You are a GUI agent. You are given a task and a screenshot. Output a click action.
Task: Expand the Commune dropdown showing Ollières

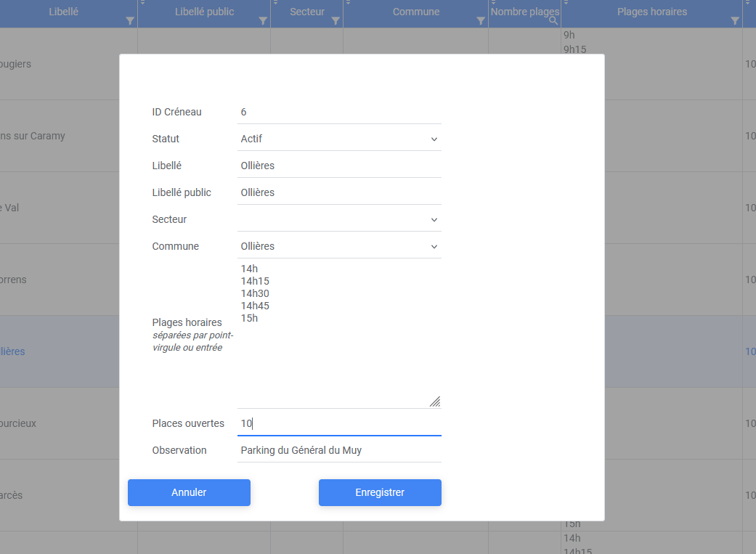339,246
